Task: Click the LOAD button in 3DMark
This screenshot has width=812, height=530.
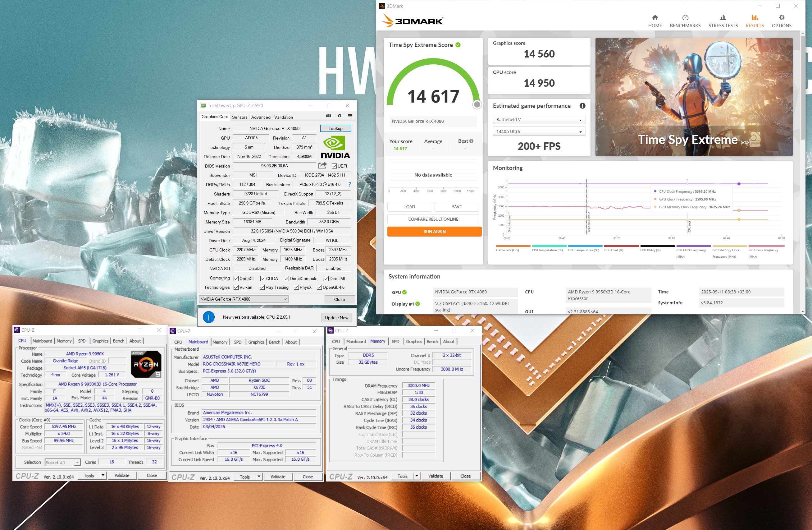Action: [x=409, y=207]
